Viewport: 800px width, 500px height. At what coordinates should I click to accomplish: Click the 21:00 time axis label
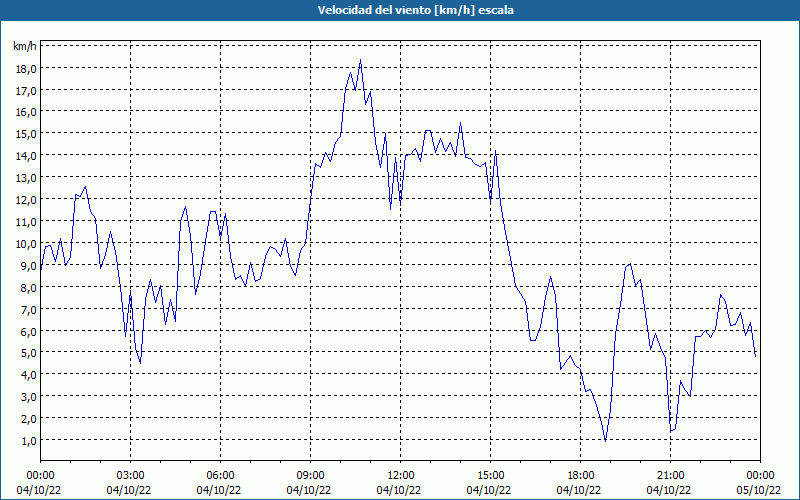coord(670,476)
